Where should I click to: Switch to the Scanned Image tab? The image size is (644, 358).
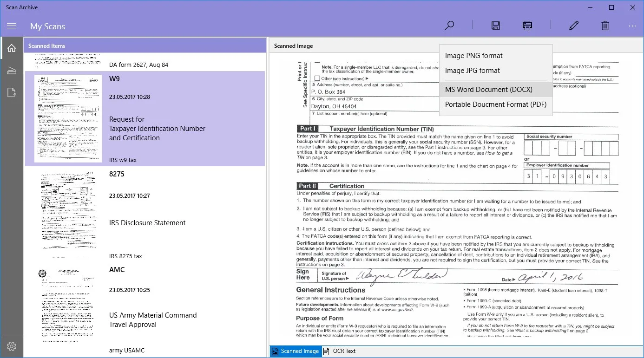click(x=296, y=351)
